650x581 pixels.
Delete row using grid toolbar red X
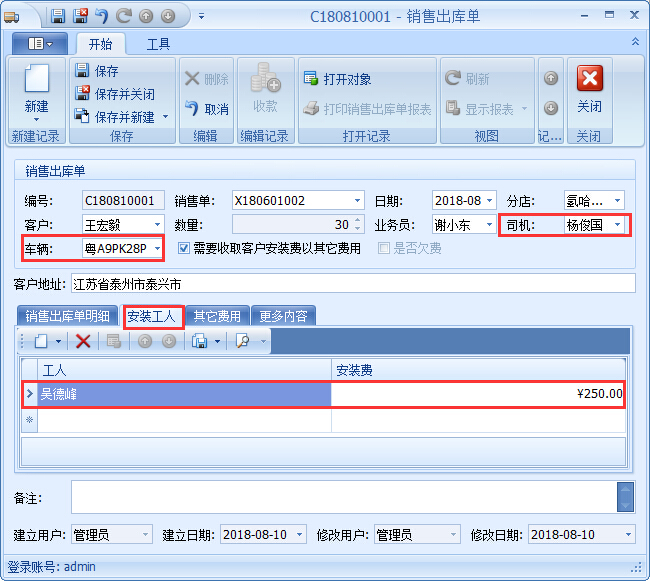[83, 341]
